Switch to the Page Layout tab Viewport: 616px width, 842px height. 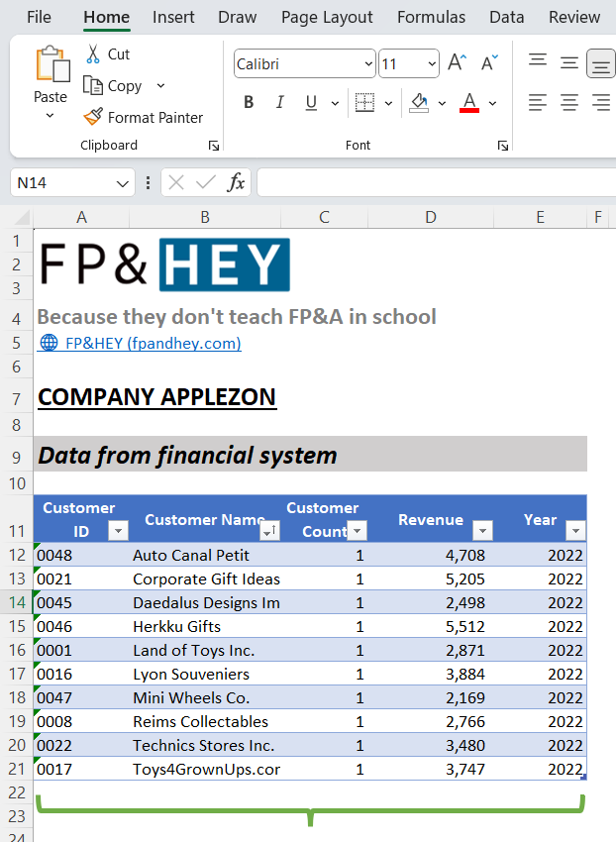327,17
